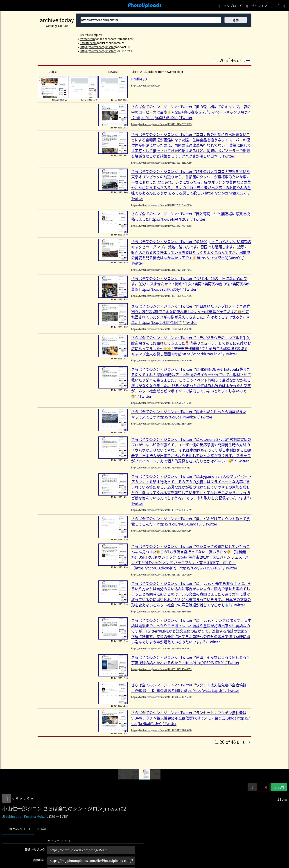Select the highlighted middle thumbnail in the strip
The image size is (289, 868).
(145, 774)
